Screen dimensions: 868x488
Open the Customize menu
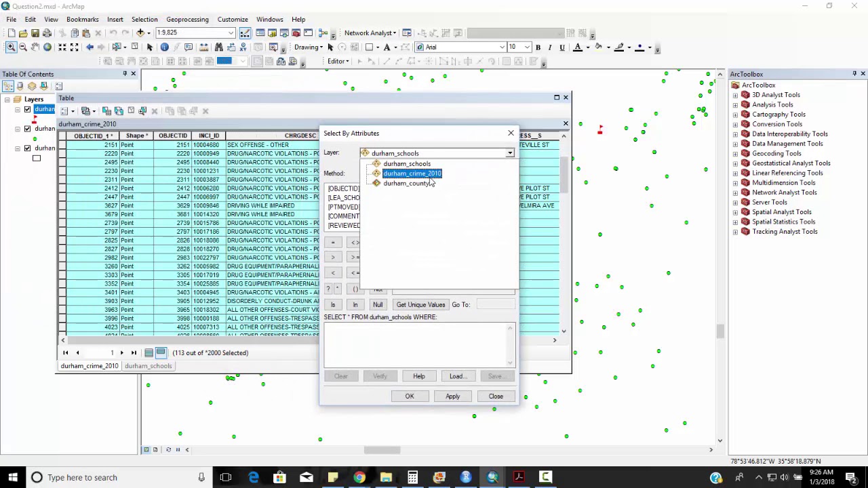click(233, 19)
